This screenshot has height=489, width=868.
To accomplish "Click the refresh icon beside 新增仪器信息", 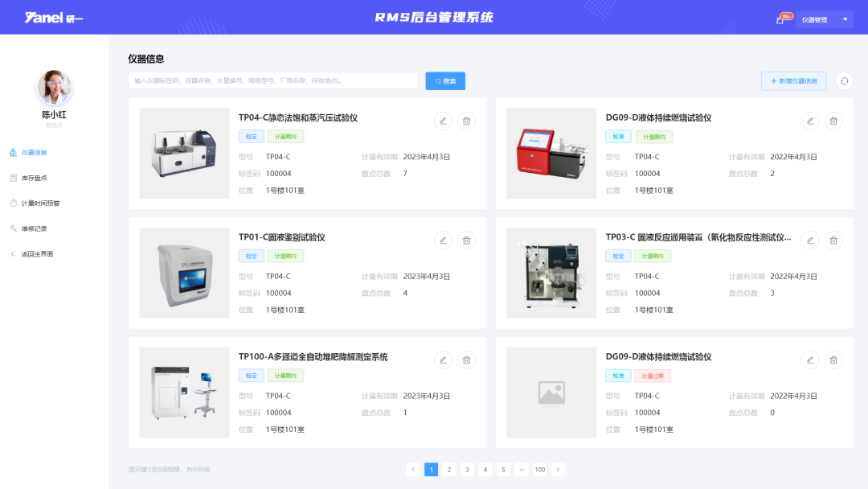I will tap(843, 80).
